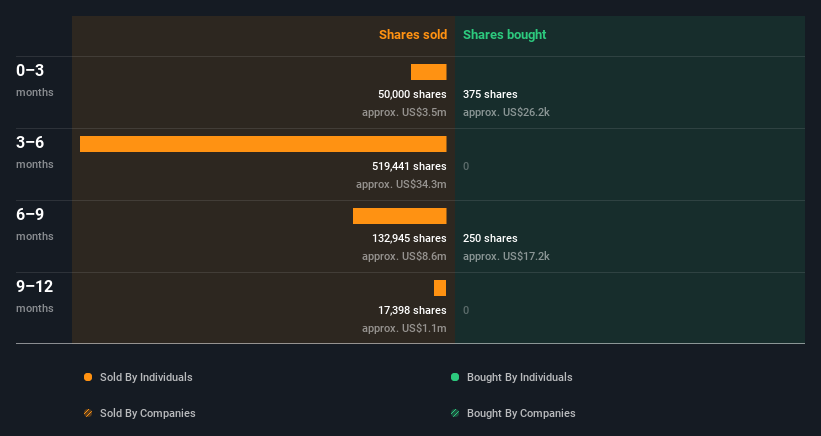Click the 250 shares bought value
The width and height of the screenshot is (821, 436).
click(x=490, y=238)
